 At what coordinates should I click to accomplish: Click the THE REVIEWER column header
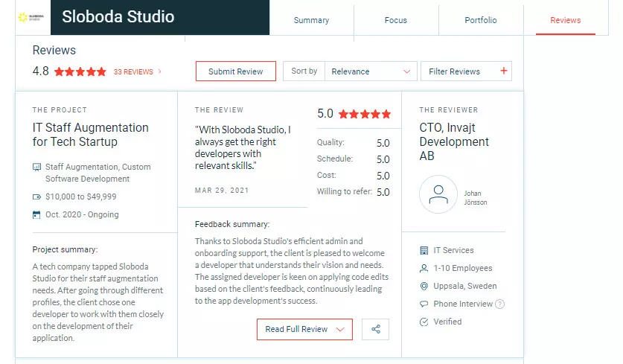coord(449,110)
